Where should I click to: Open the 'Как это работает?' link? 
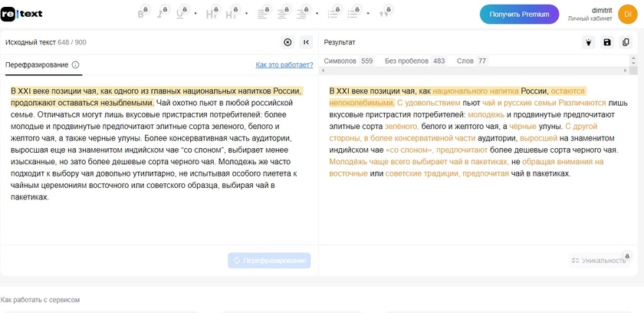coord(284,65)
